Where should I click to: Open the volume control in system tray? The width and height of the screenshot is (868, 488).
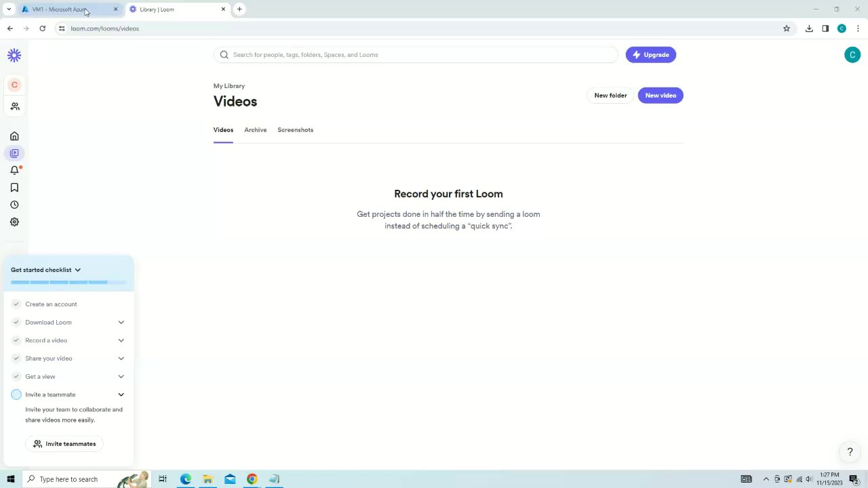coord(809,479)
